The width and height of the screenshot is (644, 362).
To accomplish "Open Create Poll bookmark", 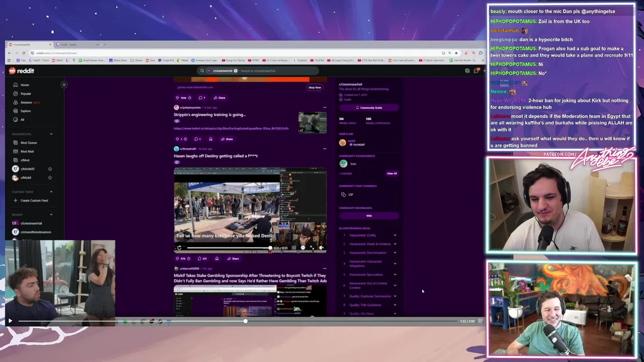I will (x=166, y=60).
